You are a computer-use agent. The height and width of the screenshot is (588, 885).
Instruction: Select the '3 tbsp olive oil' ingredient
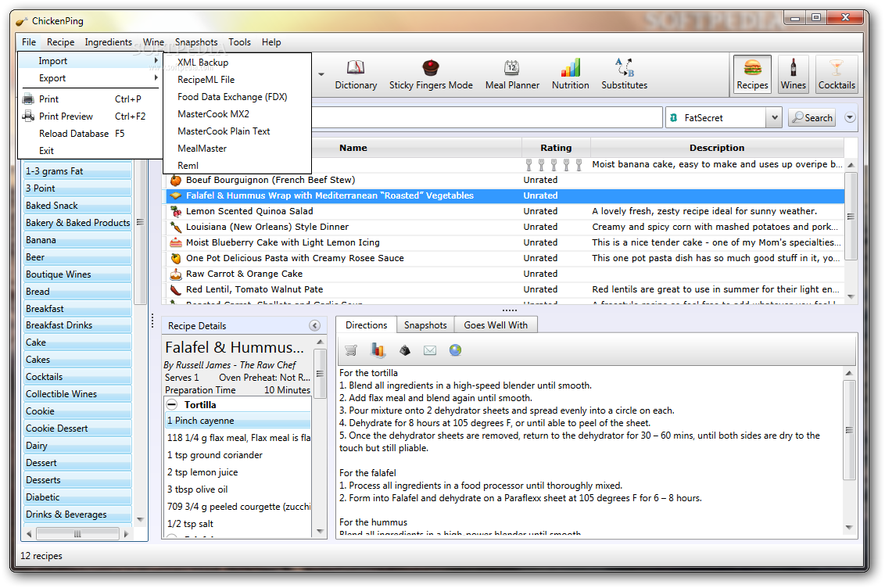point(238,489)
